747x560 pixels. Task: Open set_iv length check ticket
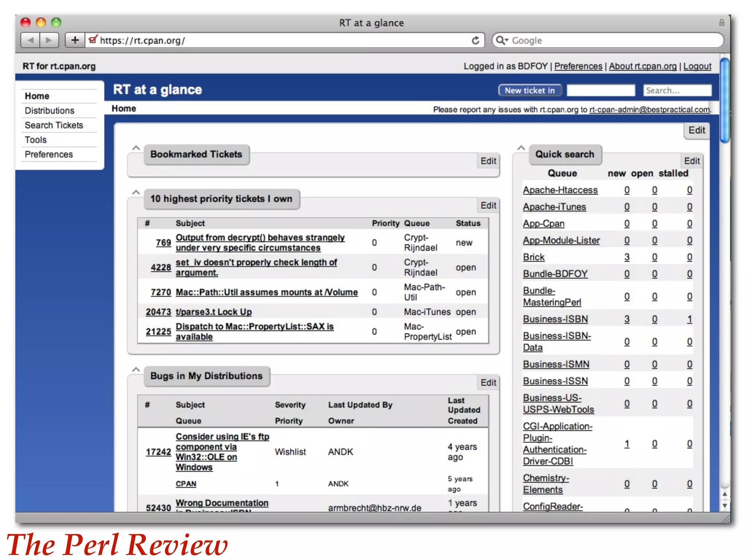pos(256,267)
